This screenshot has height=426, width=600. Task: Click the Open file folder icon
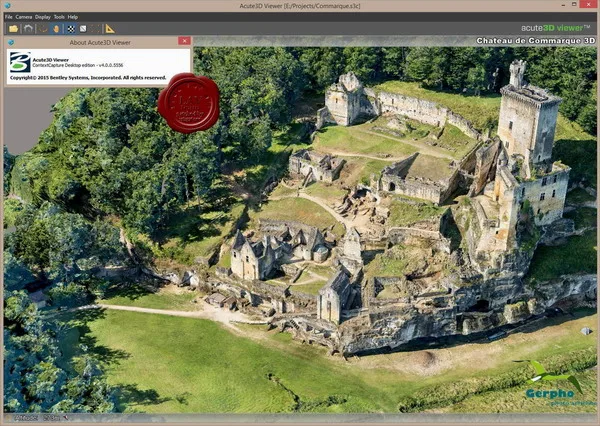14,29
